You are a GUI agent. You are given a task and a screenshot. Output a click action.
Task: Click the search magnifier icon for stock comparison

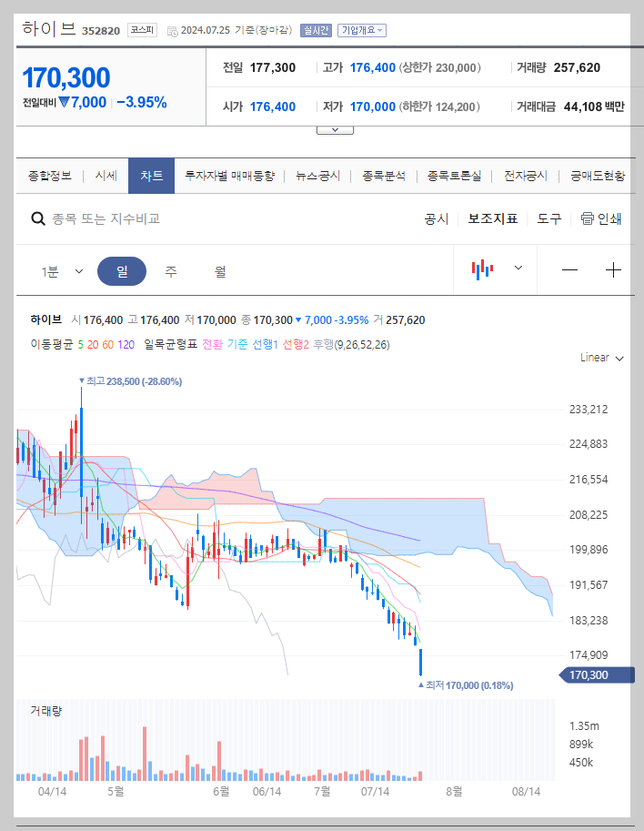pyautogui.click(x=37, y=219)
